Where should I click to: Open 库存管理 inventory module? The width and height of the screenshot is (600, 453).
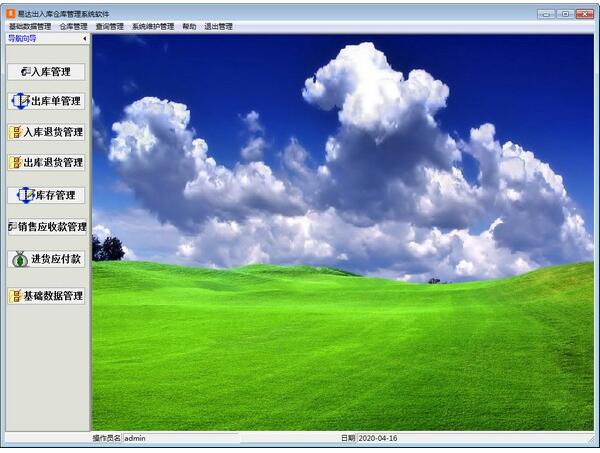[x=46, y=195]
